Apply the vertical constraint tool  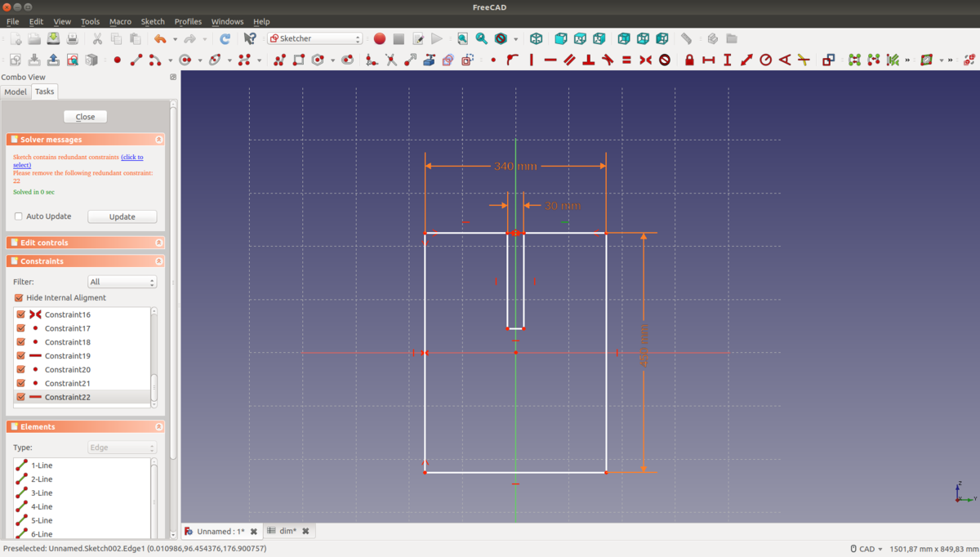tap(532, 60)
